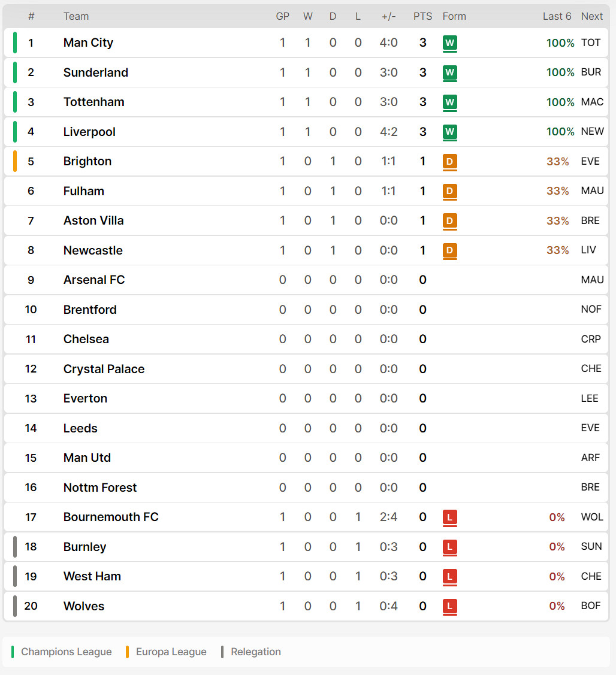
Task: Click Man City's next opponent TOT
Action: click(x=591, y=43)
